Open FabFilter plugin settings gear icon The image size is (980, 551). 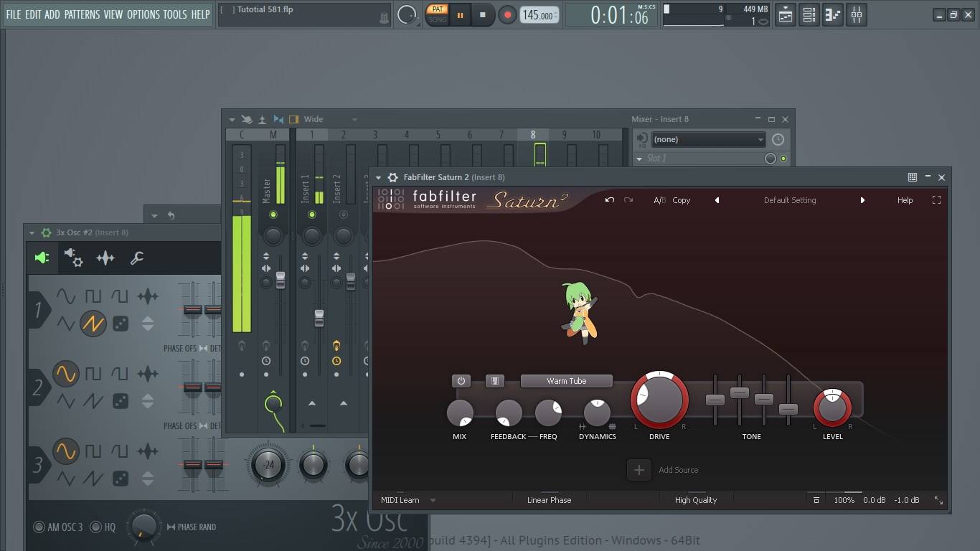(x=392, y=177)
